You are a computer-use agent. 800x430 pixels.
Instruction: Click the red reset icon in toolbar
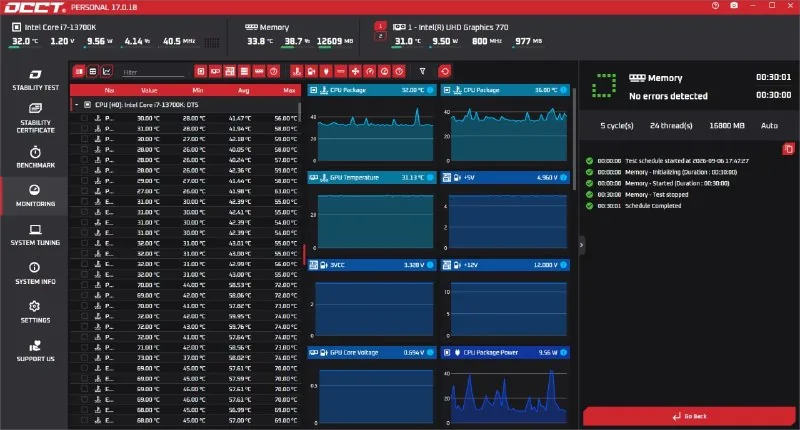pyautogui.click(x=444, y=71)
